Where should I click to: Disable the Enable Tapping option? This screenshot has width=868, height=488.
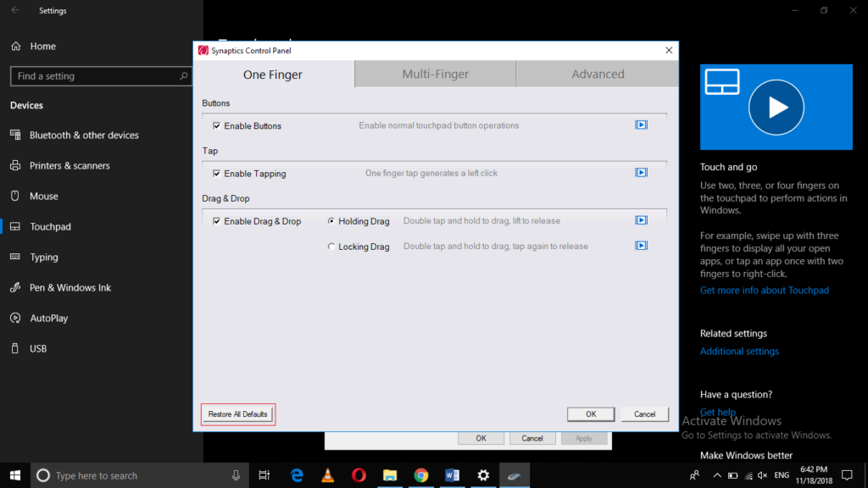tap(217, 172)
